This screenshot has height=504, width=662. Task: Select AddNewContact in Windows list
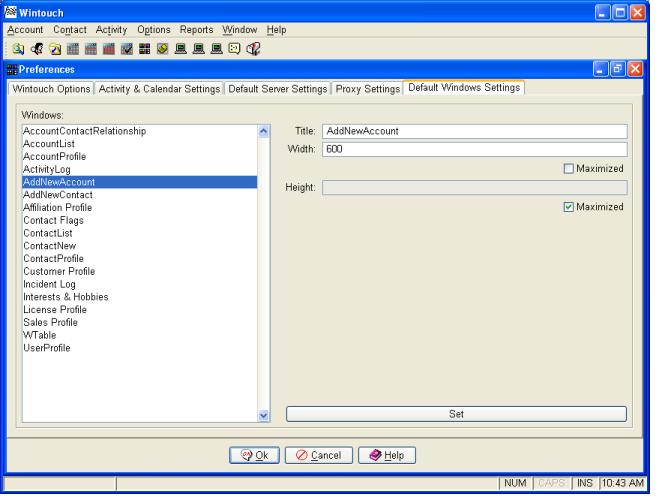139,195
